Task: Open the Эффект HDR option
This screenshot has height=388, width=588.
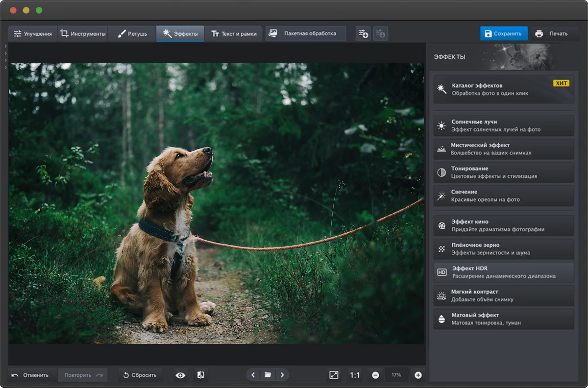Action: point(503,272)
